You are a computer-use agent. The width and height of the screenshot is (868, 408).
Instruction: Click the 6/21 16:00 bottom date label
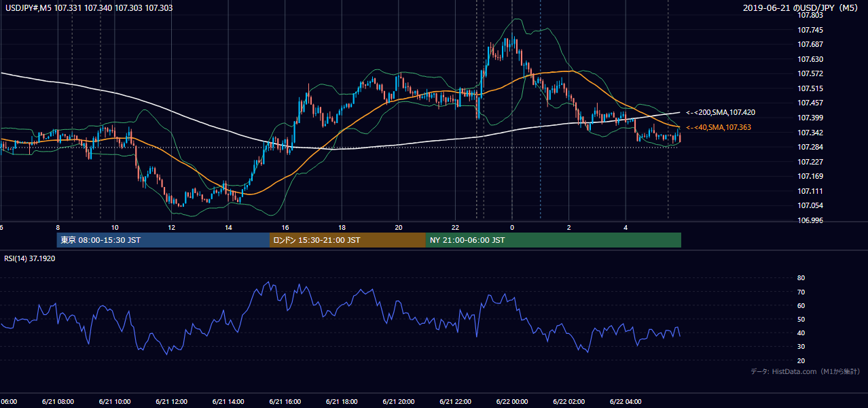(285, 402)
